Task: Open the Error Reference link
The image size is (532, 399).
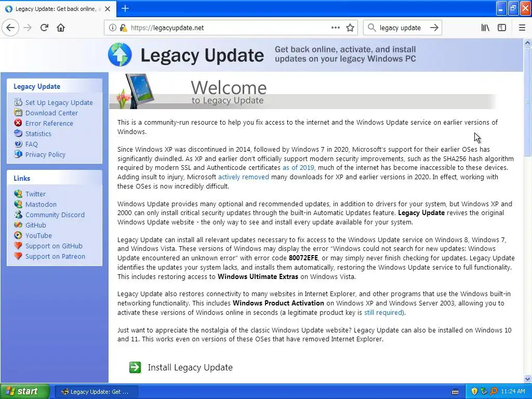Action: click(49, 123)
